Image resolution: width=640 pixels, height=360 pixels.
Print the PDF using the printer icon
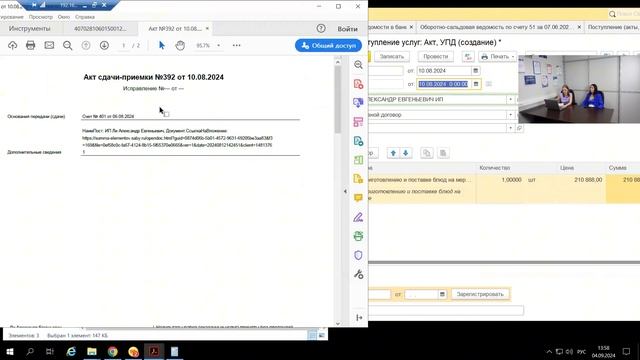(x=31, y=45)
